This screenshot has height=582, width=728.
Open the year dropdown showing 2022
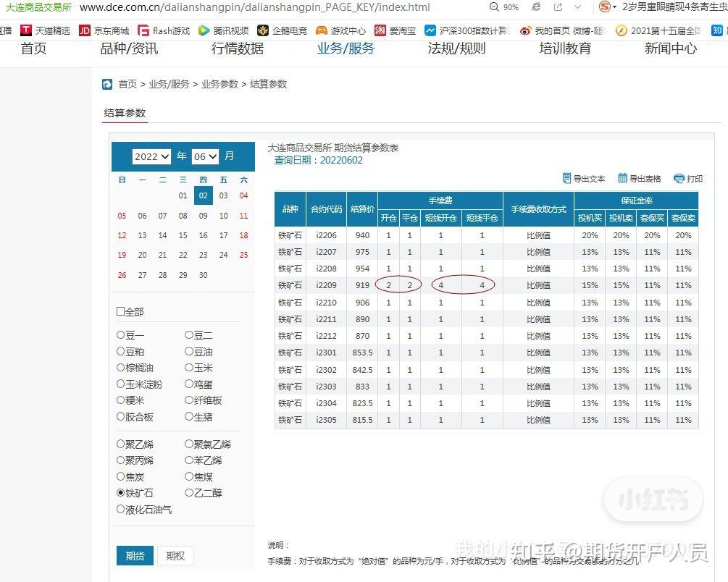pyautogui.click(x=151, y=156)
